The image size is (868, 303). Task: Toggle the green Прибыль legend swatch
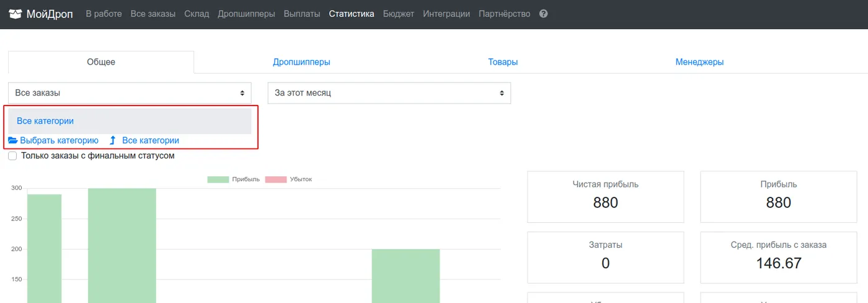(218, 179)
